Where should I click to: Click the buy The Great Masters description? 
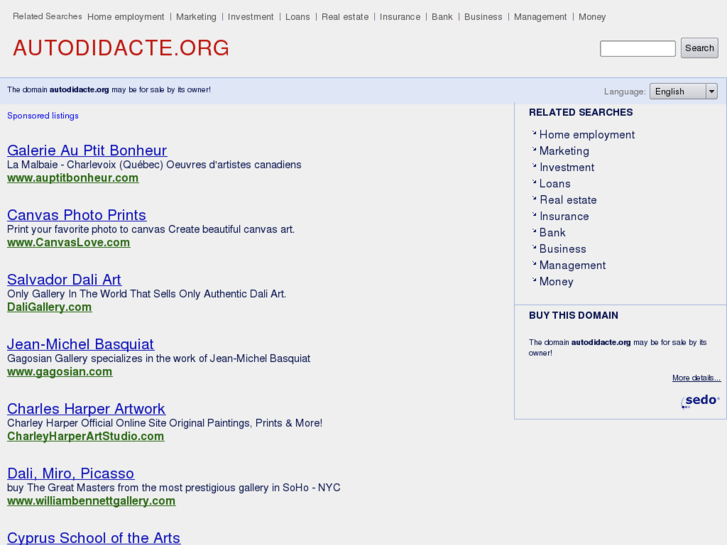173,488
